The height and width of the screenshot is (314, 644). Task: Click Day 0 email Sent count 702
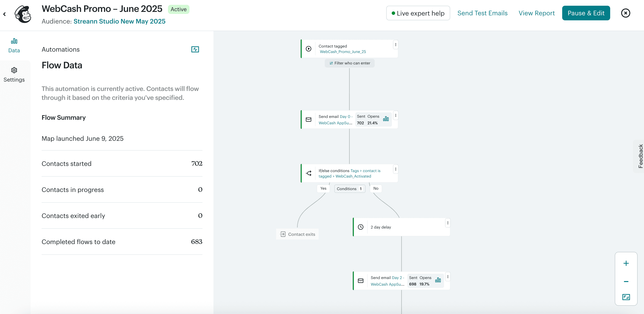(360, 123)
